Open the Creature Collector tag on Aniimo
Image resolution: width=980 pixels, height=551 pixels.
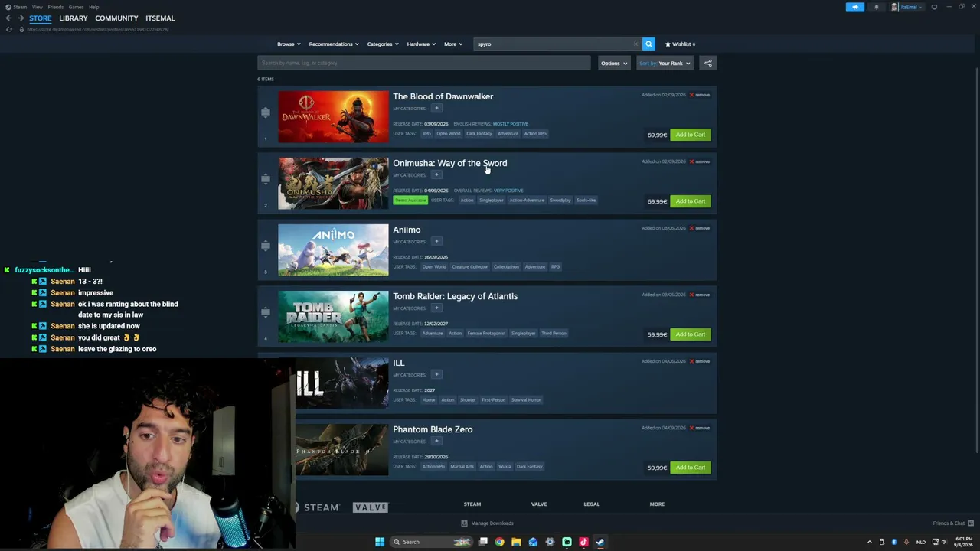[470, 267]
